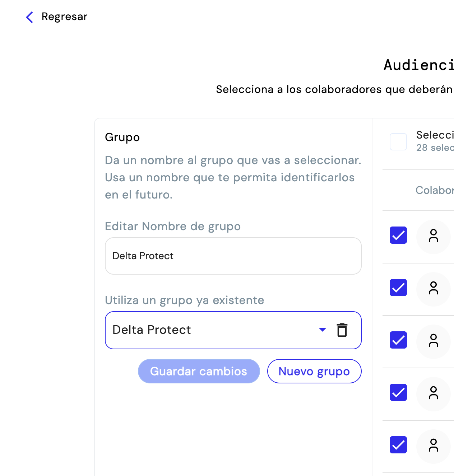454x476 pixels.
Task: Click the 'Colabor' column header
Action: [435, 190]
